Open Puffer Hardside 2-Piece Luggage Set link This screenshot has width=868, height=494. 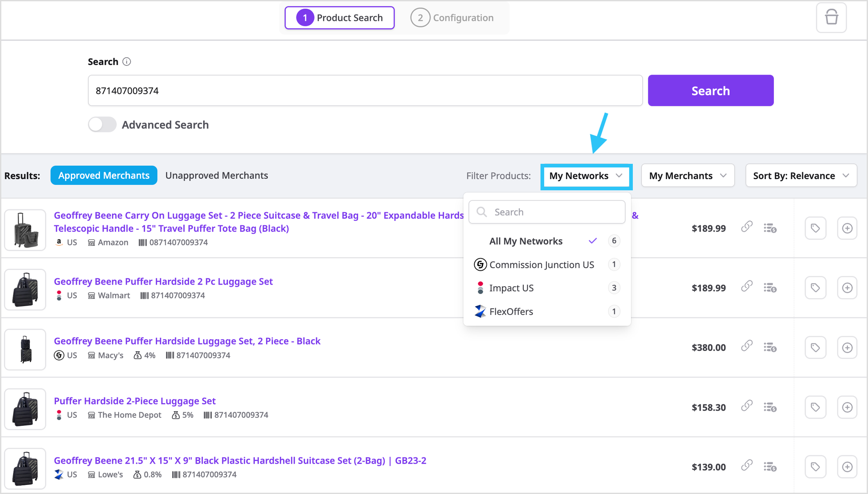[x=135, y=401]
